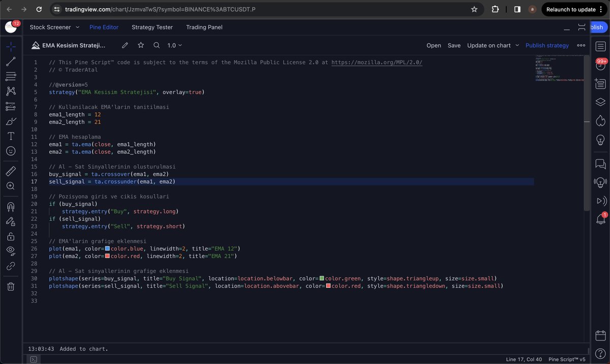Screen dimensions: 610x364
Task: Select the crosshair cursor tool
Action: pyautogui.click(x=11, y=47)
